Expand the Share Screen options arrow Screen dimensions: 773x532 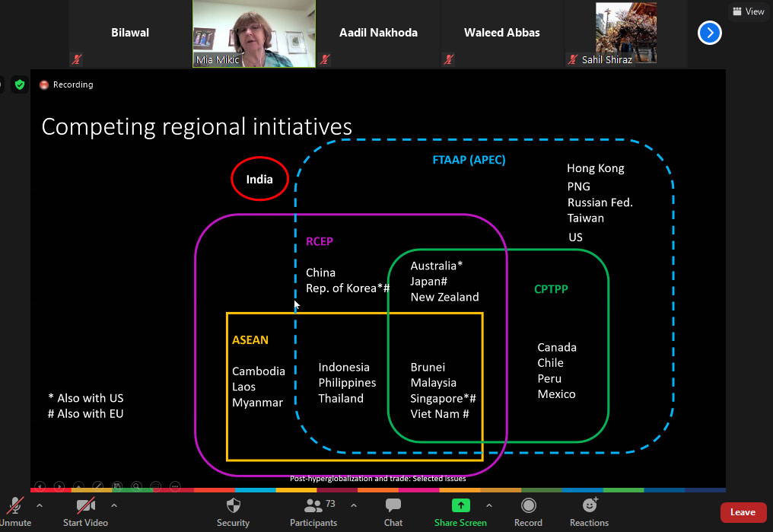click(489, 505)
